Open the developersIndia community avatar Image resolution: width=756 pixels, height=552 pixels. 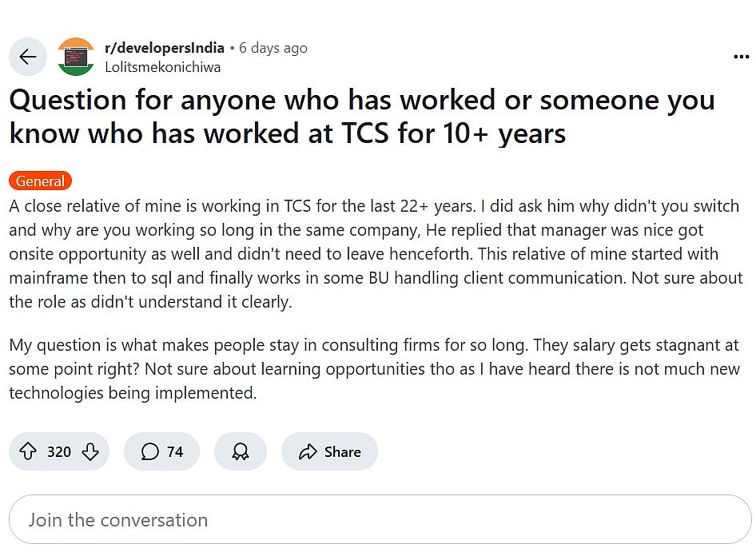(76, 57)
